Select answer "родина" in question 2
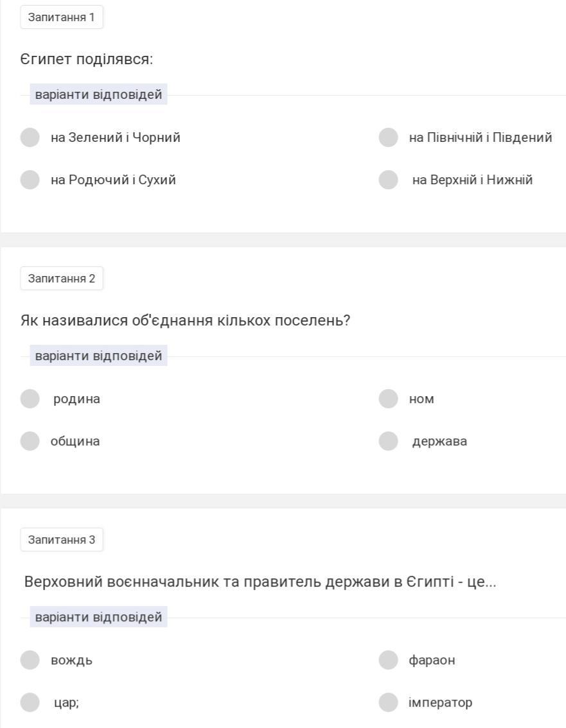This screenshot has width=566, height=728. [x=30, y=399]
